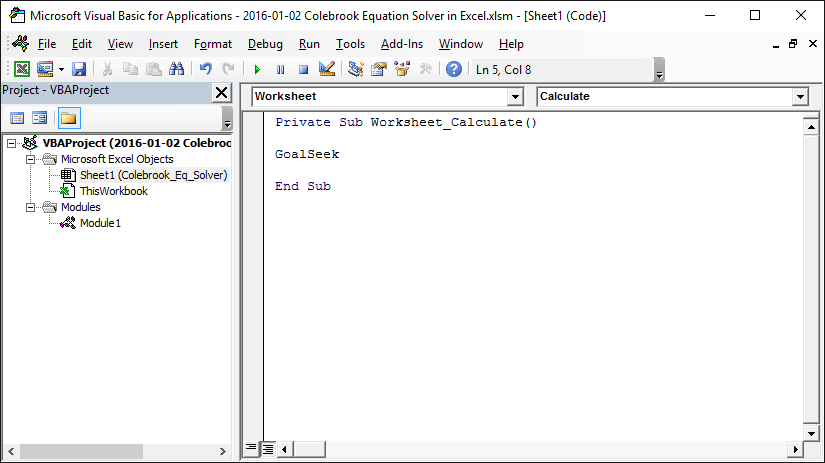Click Project pane scroll right arrow
Viewport: 825px width, 463px height.
[x=223, y=451]
